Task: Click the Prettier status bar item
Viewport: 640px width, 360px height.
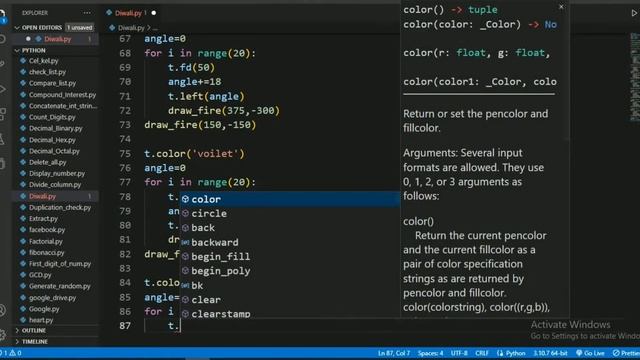Action: [626, 353]
